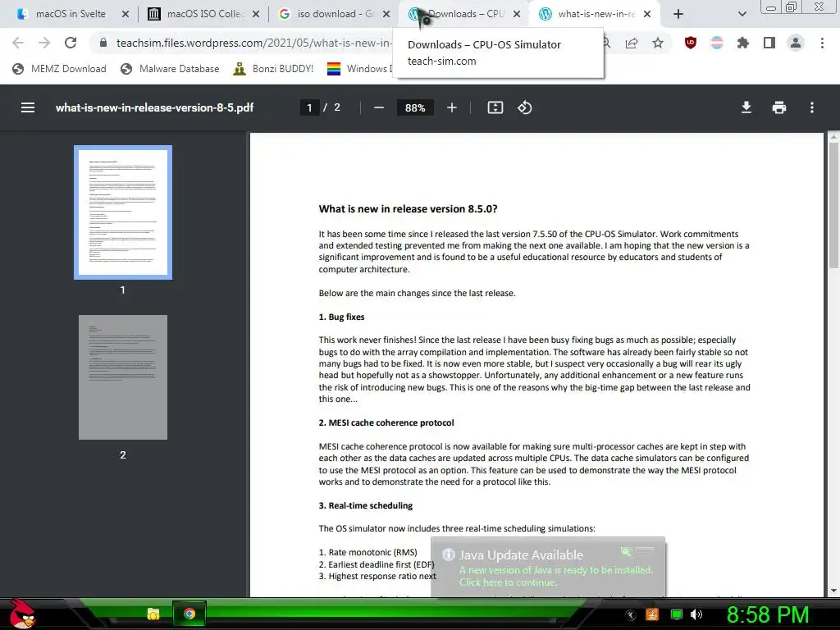The height and width of the screenshot is (630, 840).
Task: Go forward to next page
Action: pos(44,43)
